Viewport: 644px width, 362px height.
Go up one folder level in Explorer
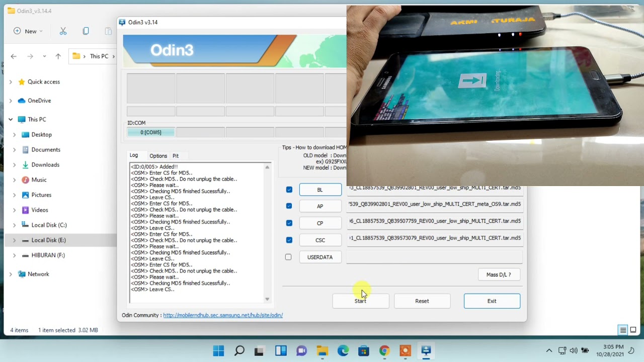pos(58,56)
